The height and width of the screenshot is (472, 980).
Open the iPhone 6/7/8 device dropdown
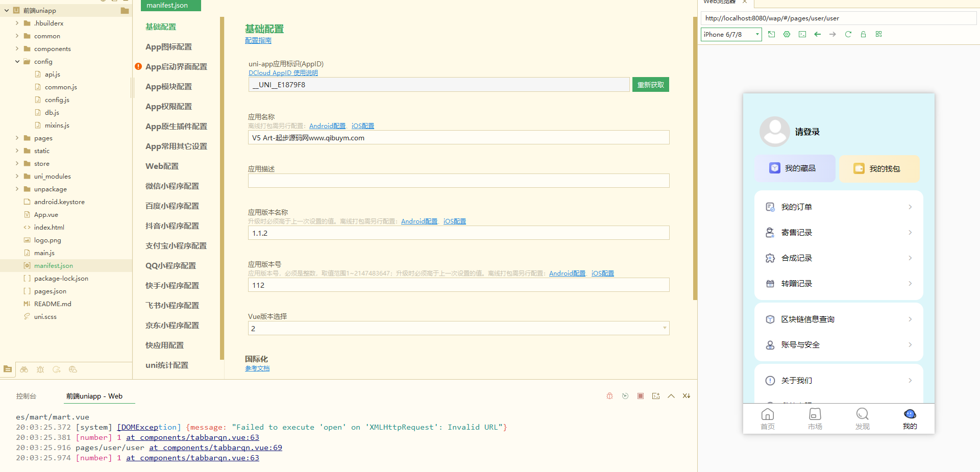tap(731, 34)
